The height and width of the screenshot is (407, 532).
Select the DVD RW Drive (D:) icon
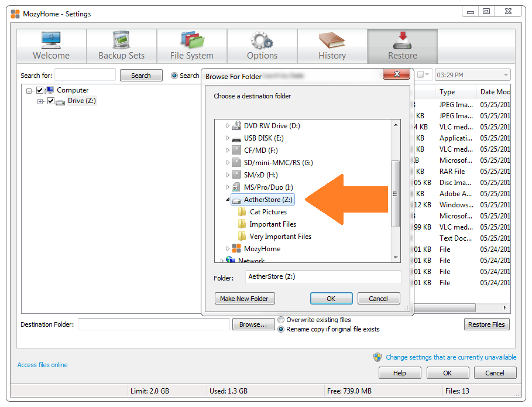tap(236, 125)
